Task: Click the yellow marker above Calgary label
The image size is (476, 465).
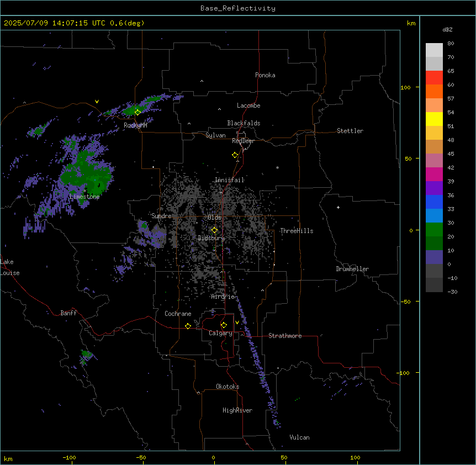Action: 224,325
